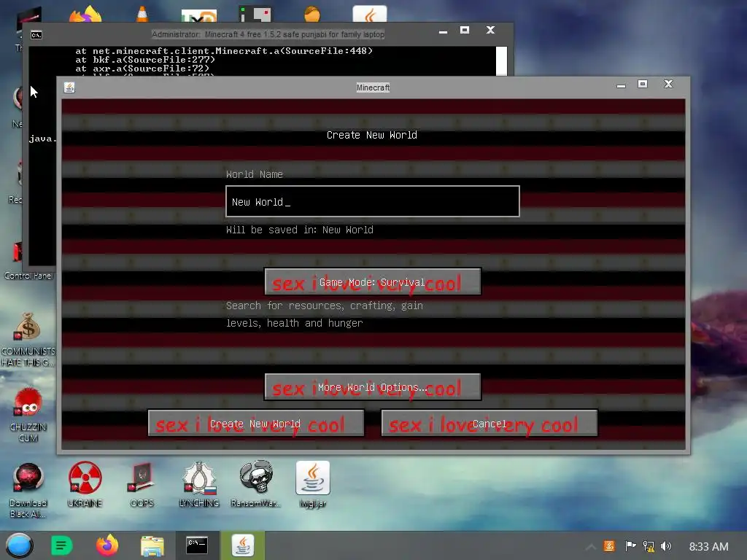Show hidden tray icons arrow

(590, 547)
